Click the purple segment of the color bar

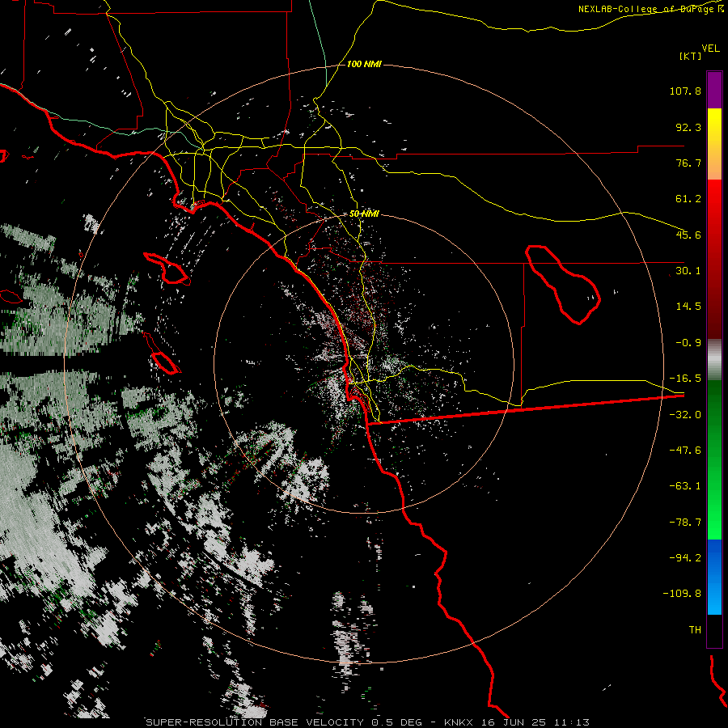click(714, 90)
